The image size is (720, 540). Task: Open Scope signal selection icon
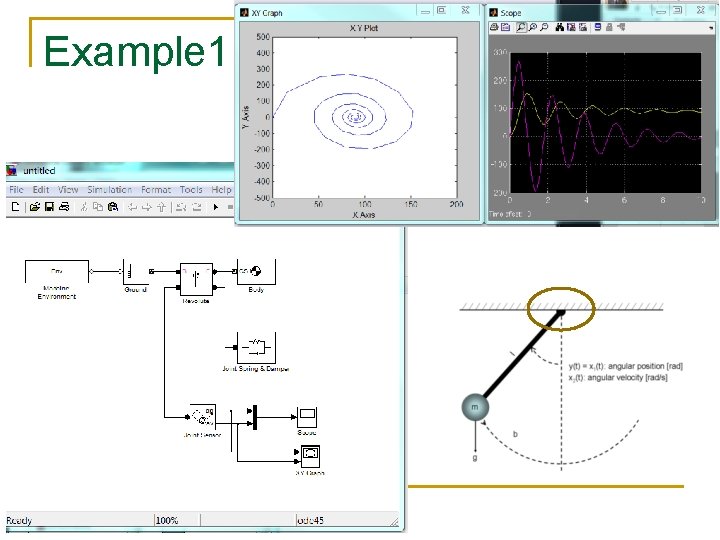[621, 27]
